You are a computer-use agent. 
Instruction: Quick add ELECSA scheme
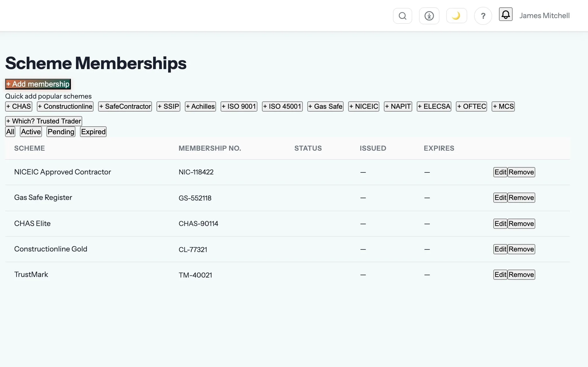point(434,106)
